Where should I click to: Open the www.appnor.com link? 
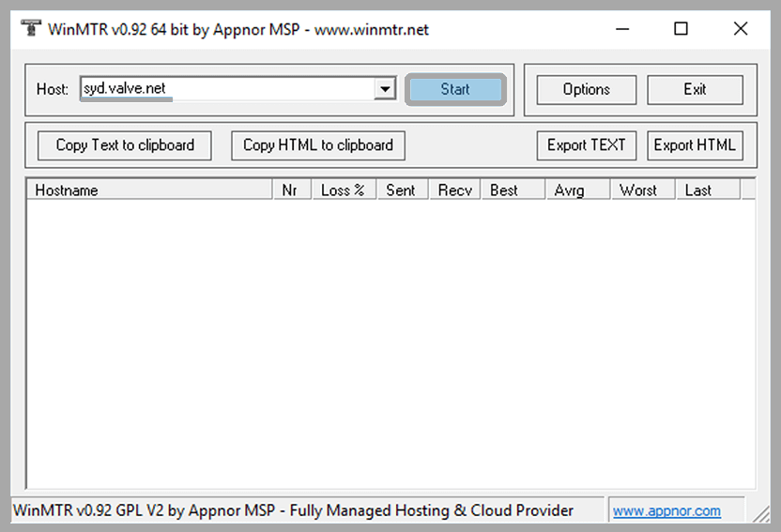coord(666,511)
